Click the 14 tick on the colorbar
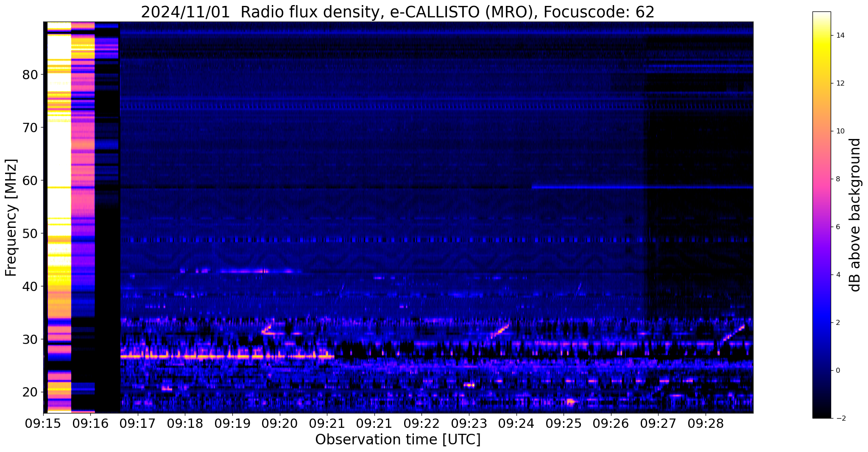868x452 pixels. 840,36
